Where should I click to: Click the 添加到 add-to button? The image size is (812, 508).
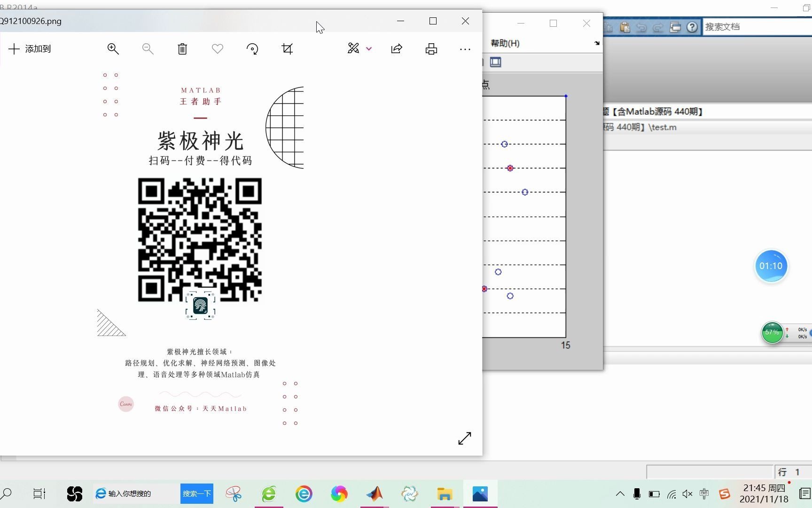(30, 49)
